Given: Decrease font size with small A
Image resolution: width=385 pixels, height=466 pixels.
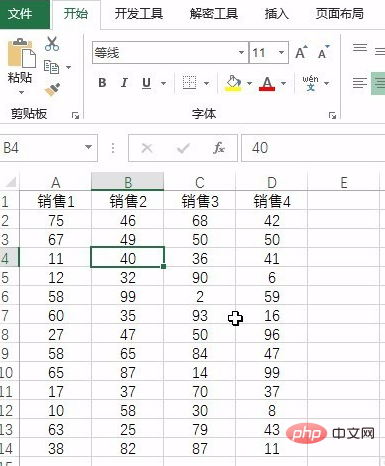Looking at the screenshot, I should click(x=323, y=53).
